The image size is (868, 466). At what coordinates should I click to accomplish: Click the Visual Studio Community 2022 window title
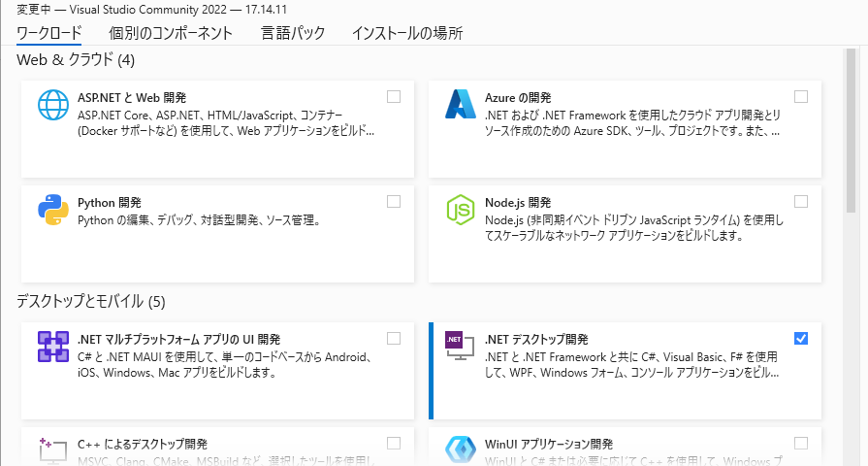(151, 10)
